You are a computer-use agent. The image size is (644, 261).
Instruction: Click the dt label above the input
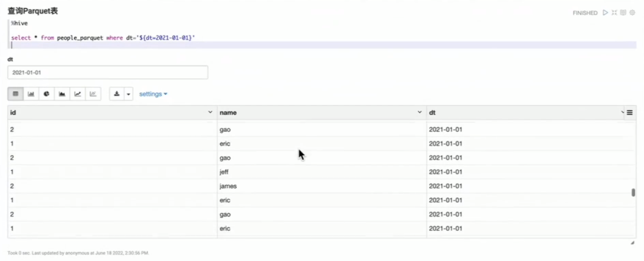[10, 59]
